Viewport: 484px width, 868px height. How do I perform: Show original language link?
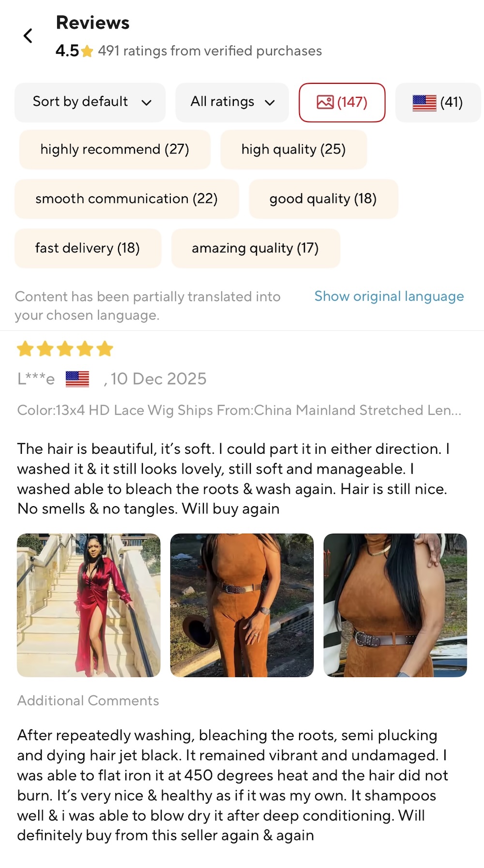[x=389, y=296]
